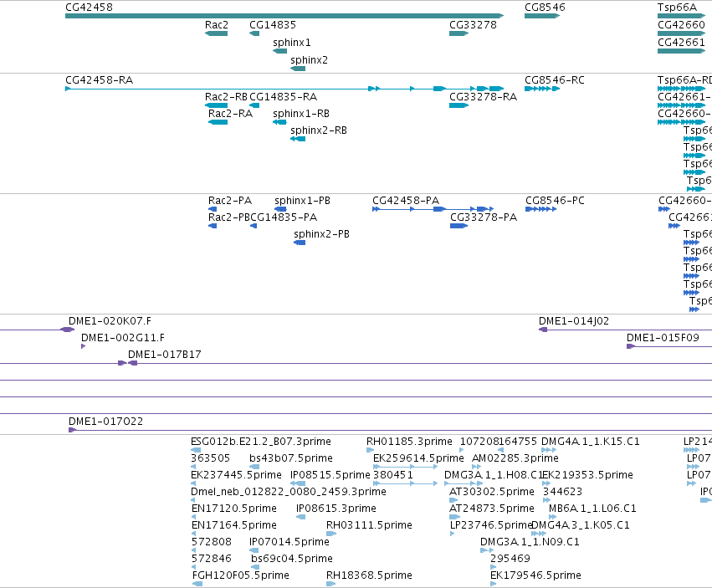Image resolution: width=712 pixels, height=588 pixels.
Task: Click the Tsp66A gene label
Action: click(x=677, y=8)
